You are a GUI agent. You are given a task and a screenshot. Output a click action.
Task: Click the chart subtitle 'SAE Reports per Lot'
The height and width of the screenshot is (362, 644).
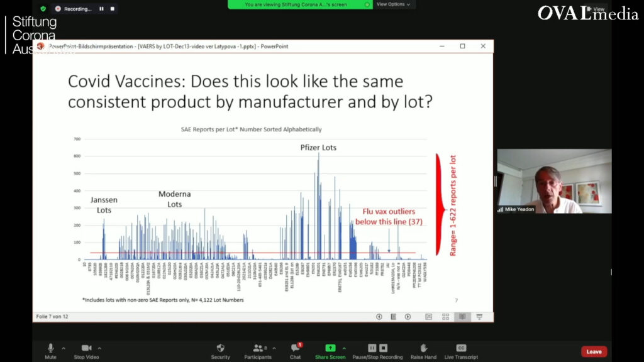tap(251, 129)
